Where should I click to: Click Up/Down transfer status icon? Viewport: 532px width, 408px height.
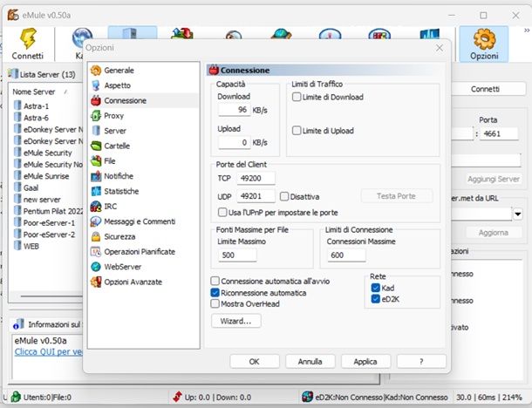point(177,397)
